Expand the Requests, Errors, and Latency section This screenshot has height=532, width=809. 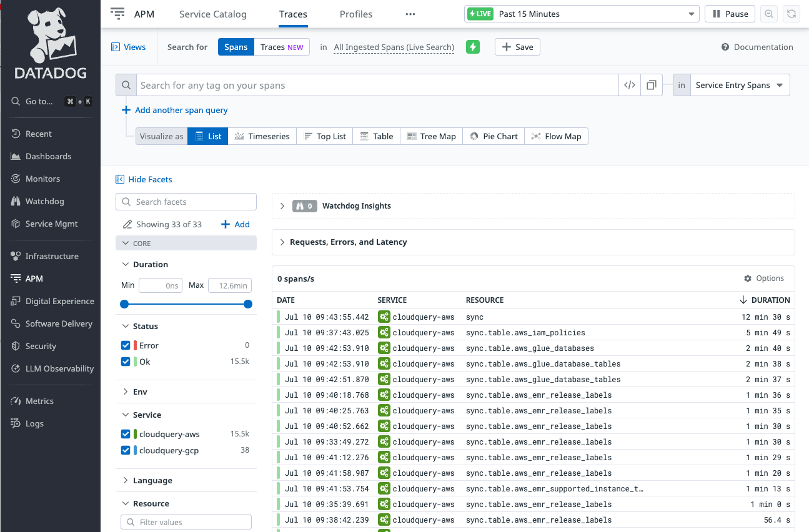[x=348, y=242]
